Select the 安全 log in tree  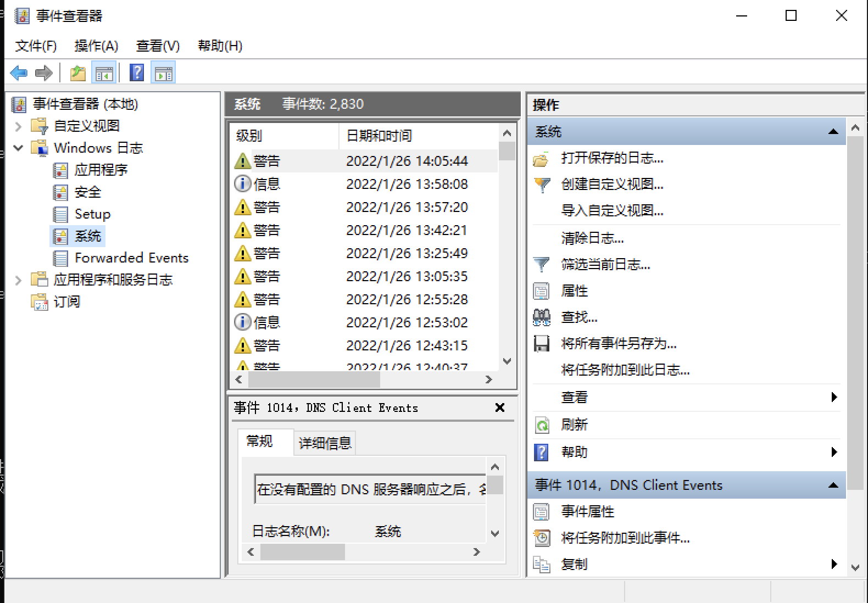point(88,192)
